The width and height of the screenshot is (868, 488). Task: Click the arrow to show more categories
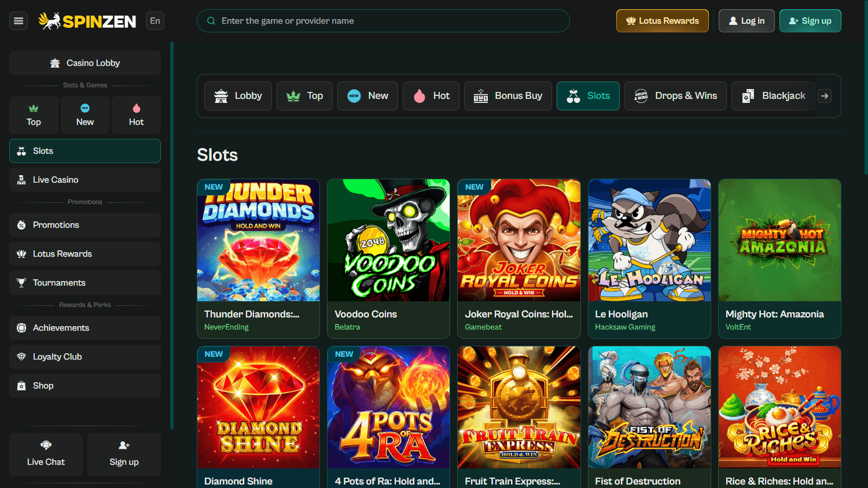point(825,96)
